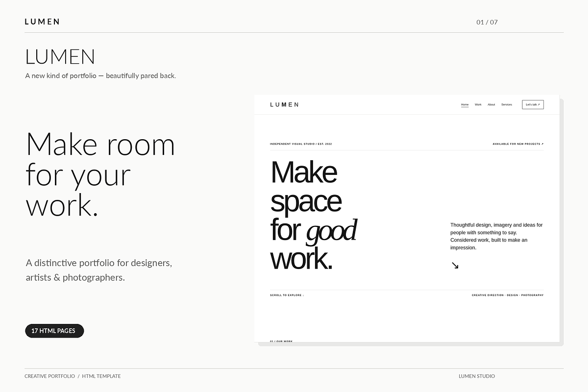Open the Services nav link
This screenshot has height=392, width=588.
click(507, 104)
